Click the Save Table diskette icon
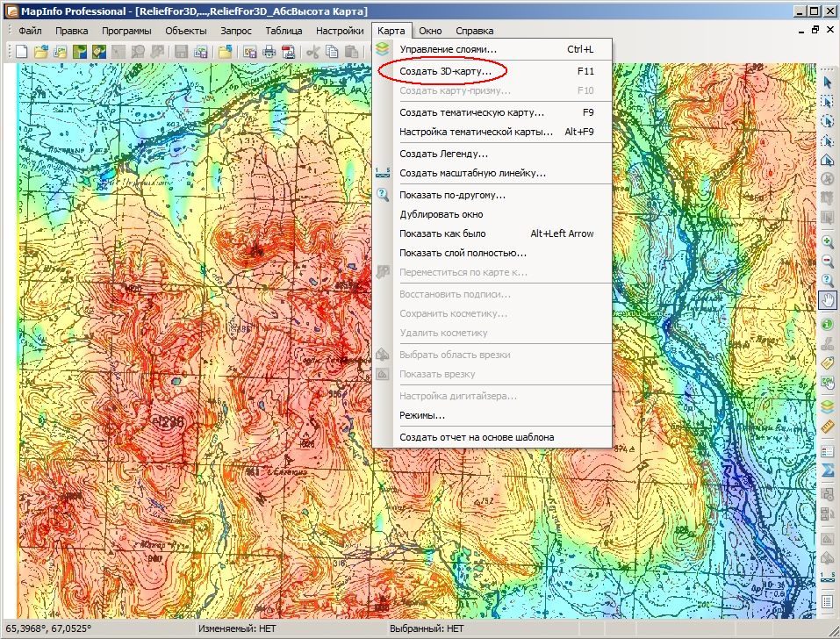Screen dimensions: 840x639 click(181, 52)
